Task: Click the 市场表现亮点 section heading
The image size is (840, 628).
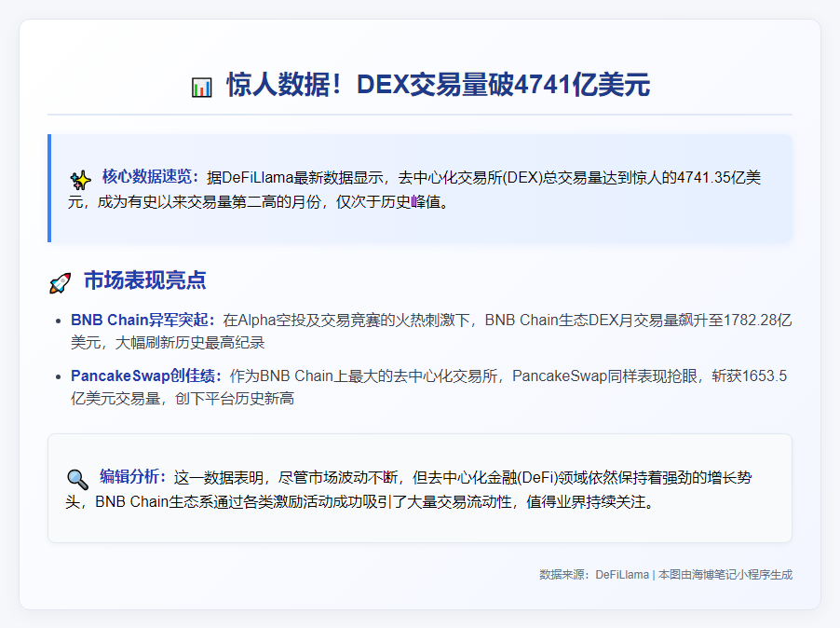Action: point(144,280)
